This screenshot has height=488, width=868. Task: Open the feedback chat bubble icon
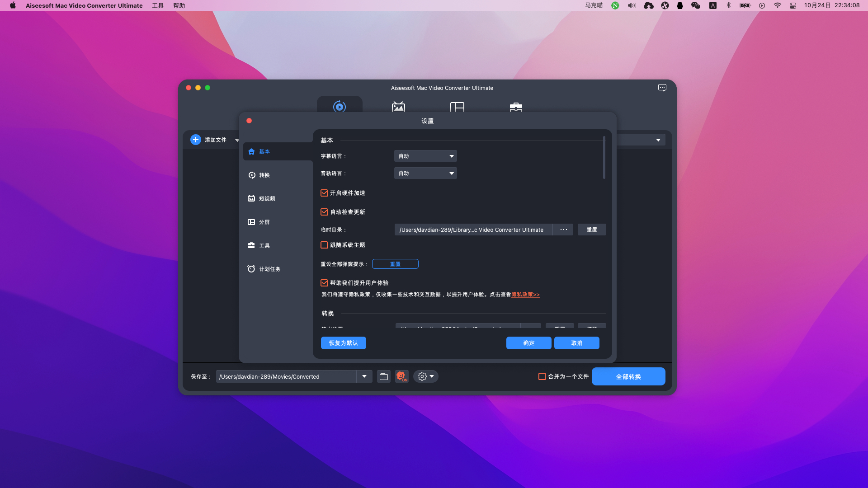point(662,88)
